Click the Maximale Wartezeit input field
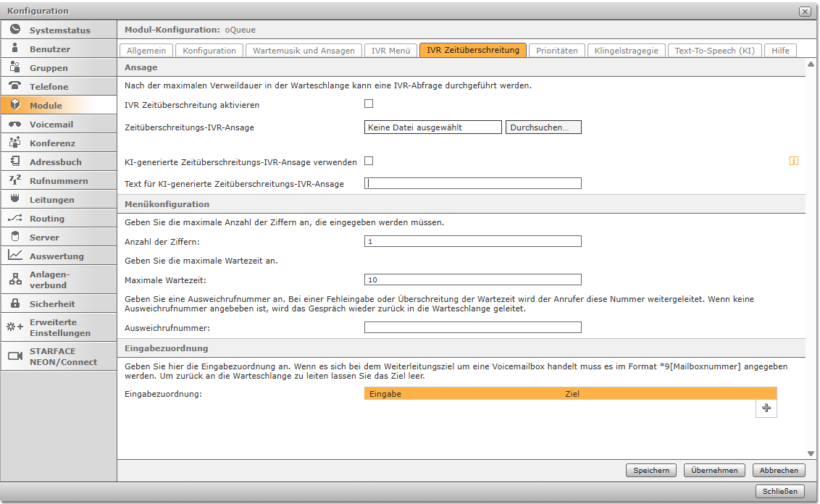This screenshot has height=504, width=820. [x=472, y=280]
